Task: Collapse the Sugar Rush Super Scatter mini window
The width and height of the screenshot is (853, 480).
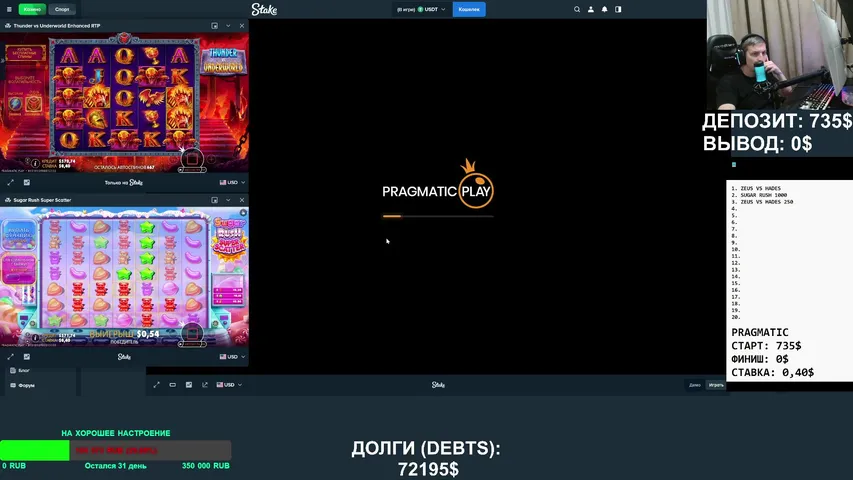Action: click(228, 200)
